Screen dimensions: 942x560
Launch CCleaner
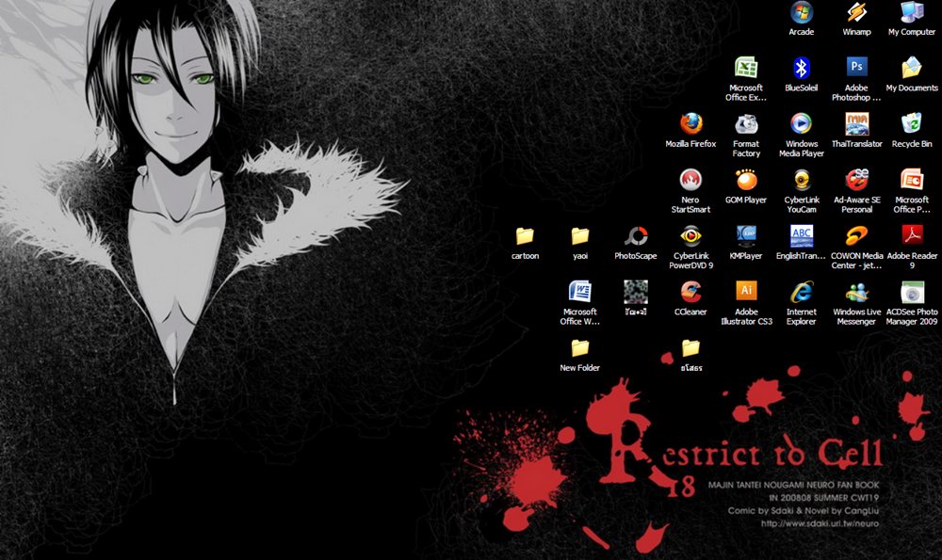pos(690,291)
